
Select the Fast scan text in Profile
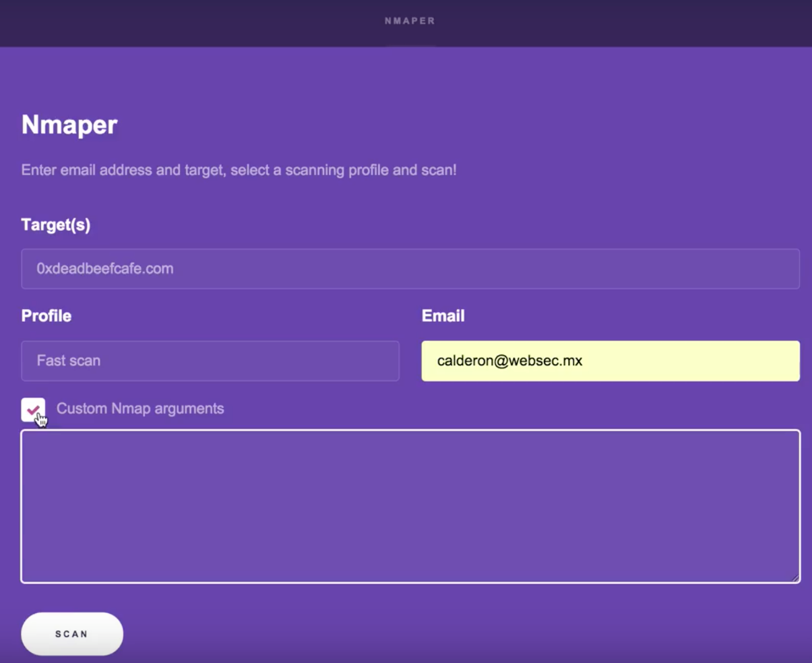69,360
